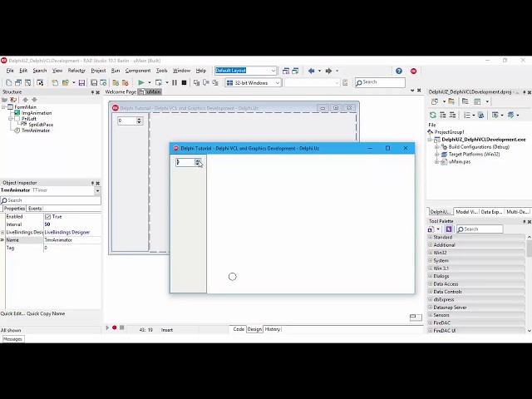The height and width of the screenshot is (399, 532).
Task: Open the Project menu
Action: tap(98, 71)
